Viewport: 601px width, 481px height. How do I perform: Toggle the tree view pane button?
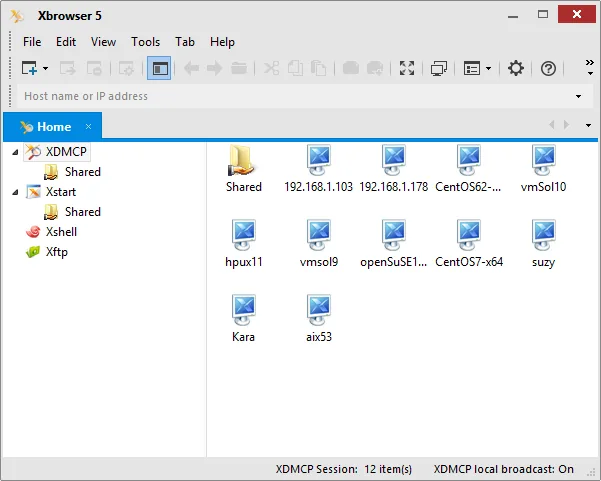click(x=159, y=69)
